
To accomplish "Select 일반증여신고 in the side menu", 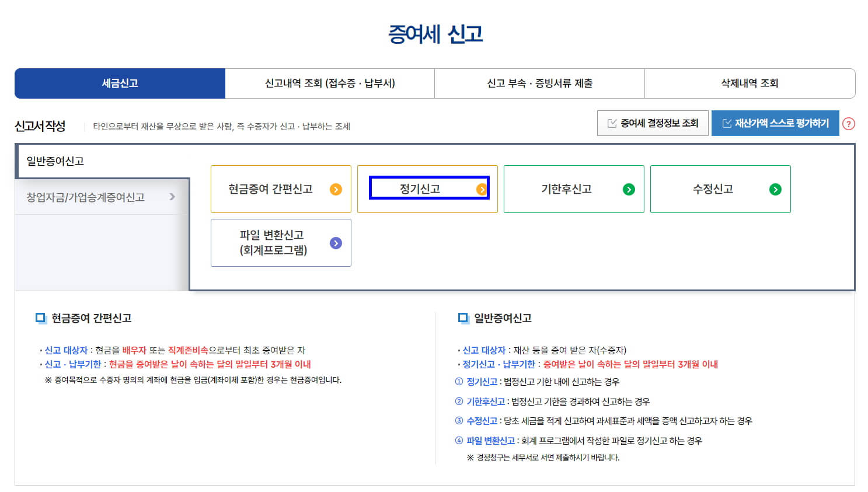I will pos(102,161).
